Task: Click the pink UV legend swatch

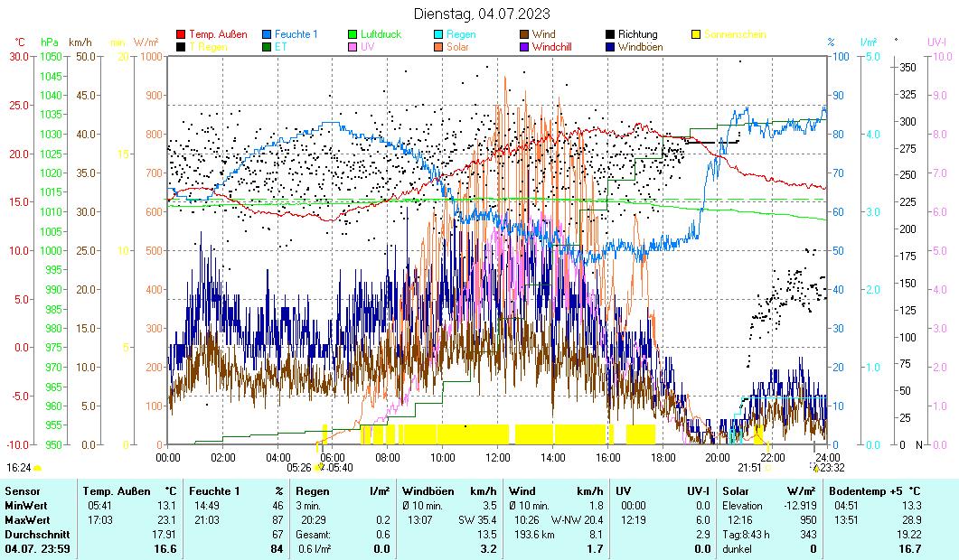Action: tap(353, 47)
